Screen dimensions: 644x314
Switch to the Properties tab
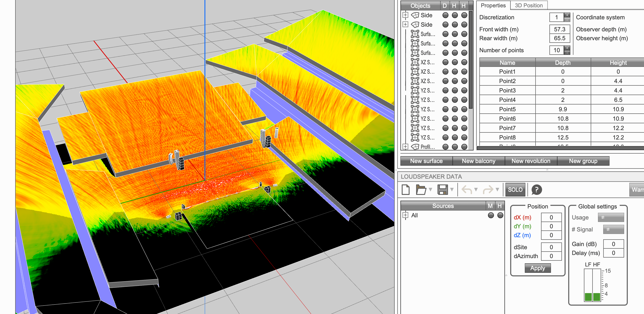[493, 5]
